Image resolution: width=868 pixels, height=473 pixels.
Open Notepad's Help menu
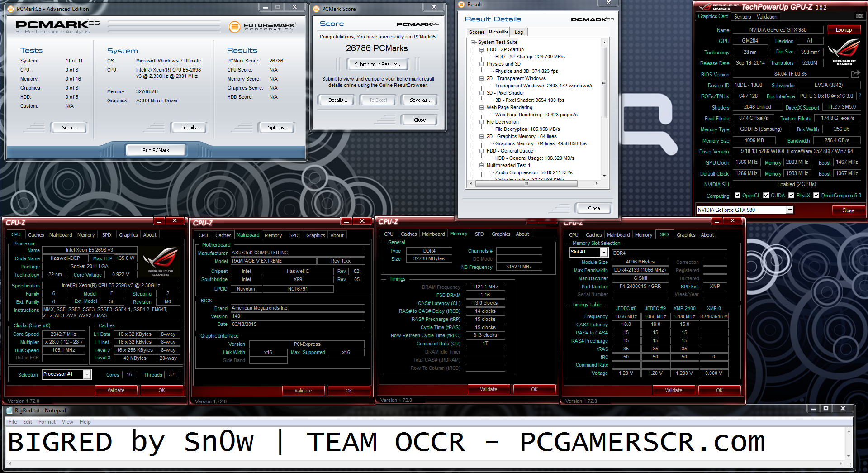[x=85, y=421]
